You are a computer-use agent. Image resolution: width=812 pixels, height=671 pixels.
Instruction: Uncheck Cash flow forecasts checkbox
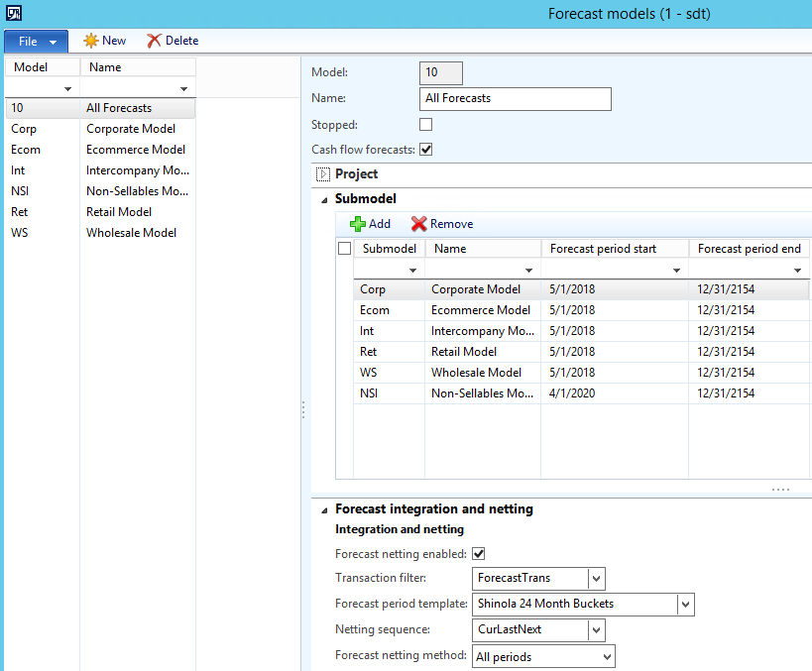click(x=426, y=150)
